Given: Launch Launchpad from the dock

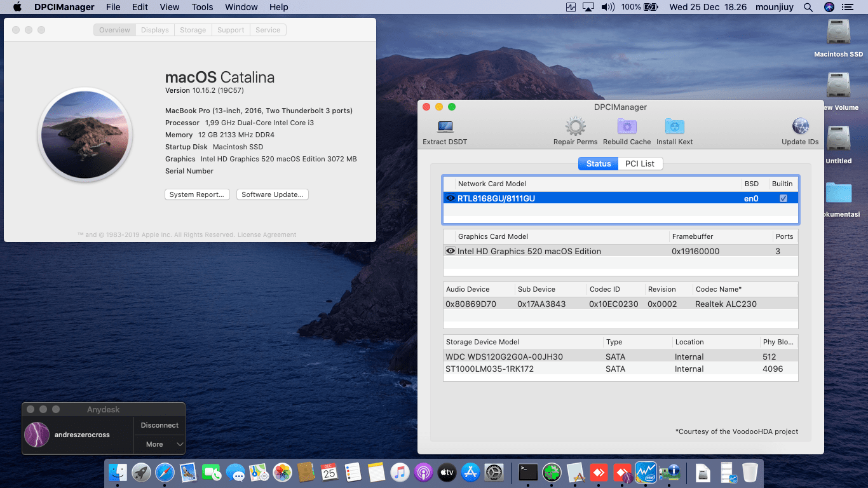Looking at the screenshot, I should click(141, 472).
